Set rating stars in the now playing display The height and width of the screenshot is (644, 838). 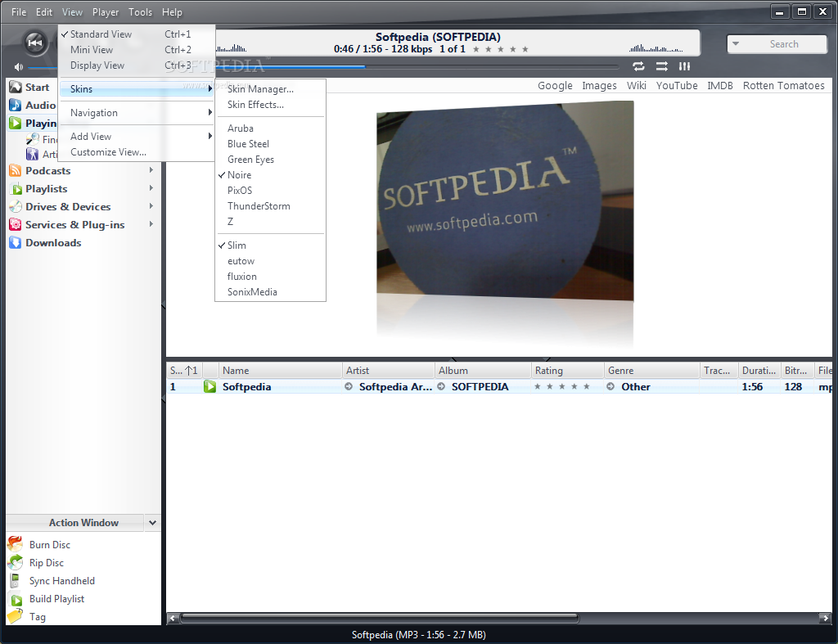coord(500,49)
